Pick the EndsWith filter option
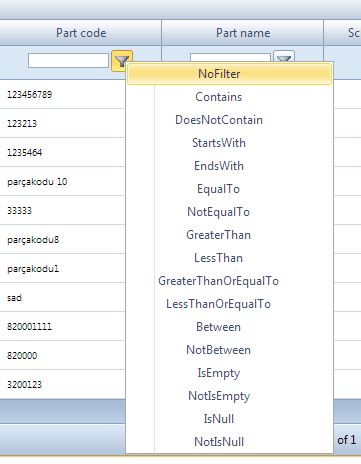Screen dimensions: 361x464 point(230,166)
